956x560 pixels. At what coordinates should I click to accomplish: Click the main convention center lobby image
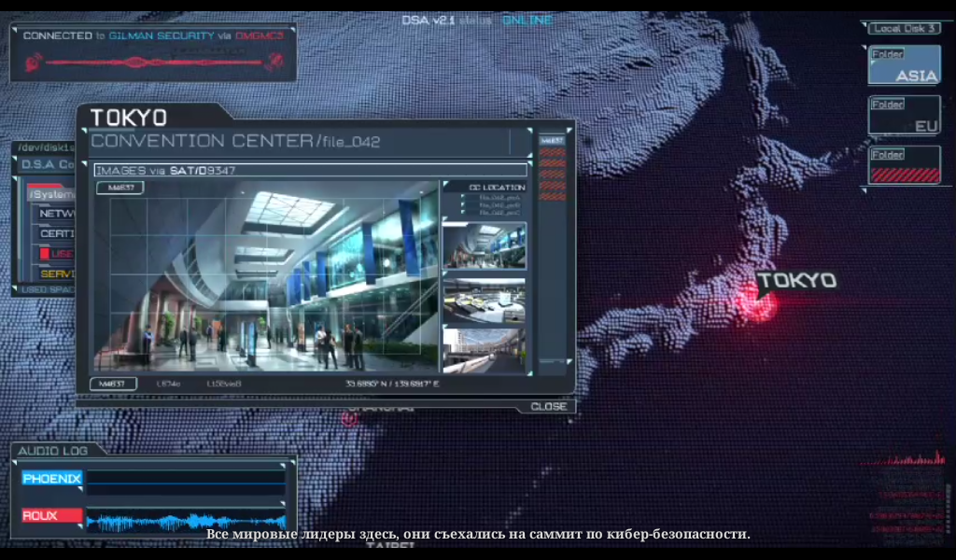pyautogui.click(x=266, y=275)
